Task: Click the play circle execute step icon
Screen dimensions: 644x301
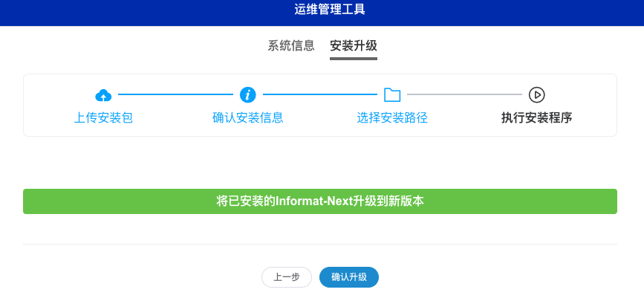Action: (537, 94)
